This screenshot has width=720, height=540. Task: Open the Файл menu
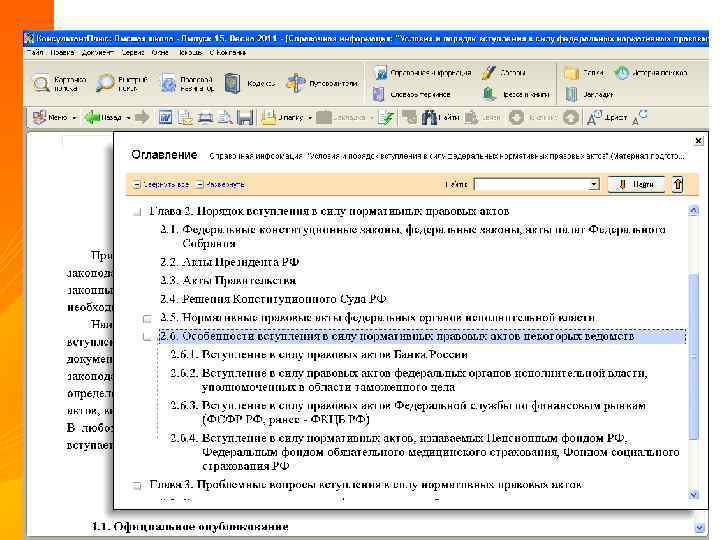(x=35, y=52)
